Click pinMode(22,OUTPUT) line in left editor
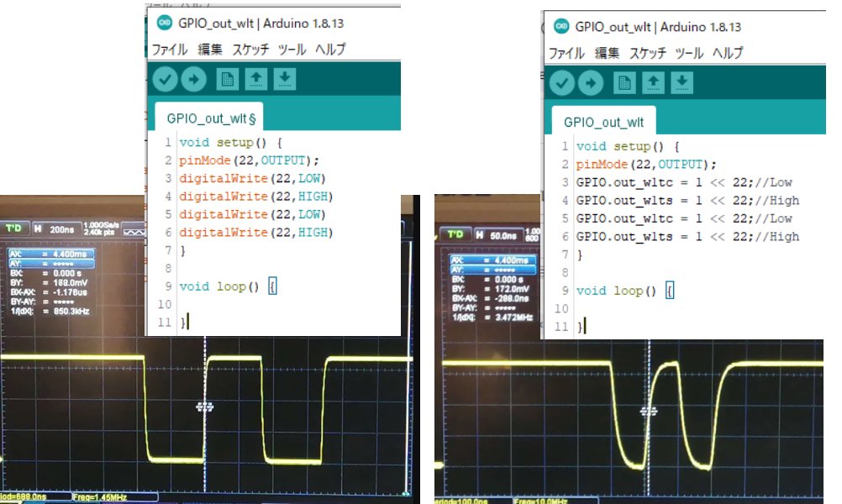 pyautogui.click(x=250, y=160)
